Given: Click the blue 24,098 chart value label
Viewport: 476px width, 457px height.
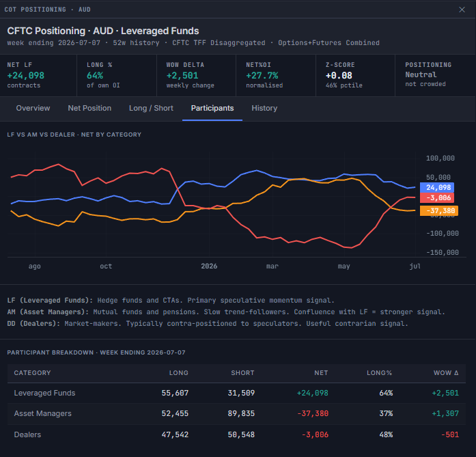Looking at the screenshot, I should [437, 187].
